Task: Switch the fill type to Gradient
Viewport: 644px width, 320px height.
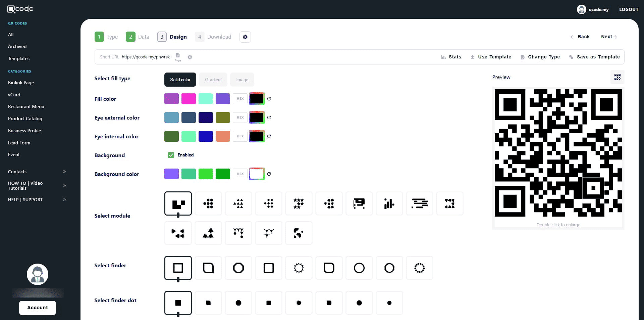Action: [x=213, y=80]
